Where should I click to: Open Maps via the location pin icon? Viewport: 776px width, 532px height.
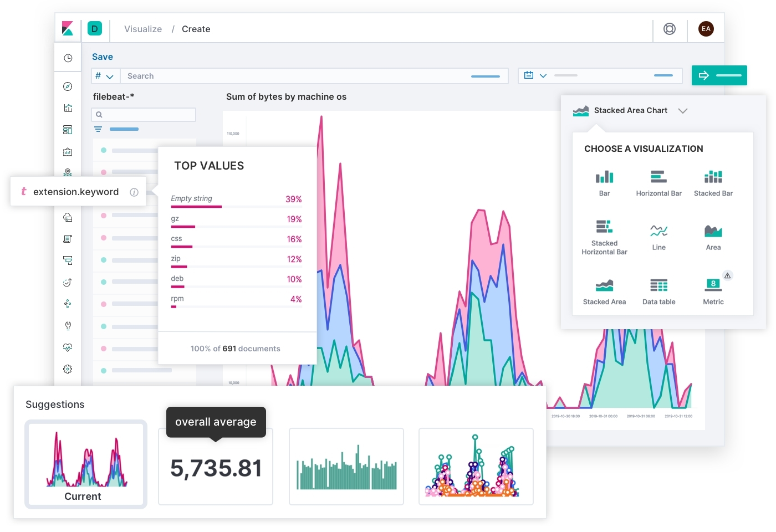[x=68, y=172]
